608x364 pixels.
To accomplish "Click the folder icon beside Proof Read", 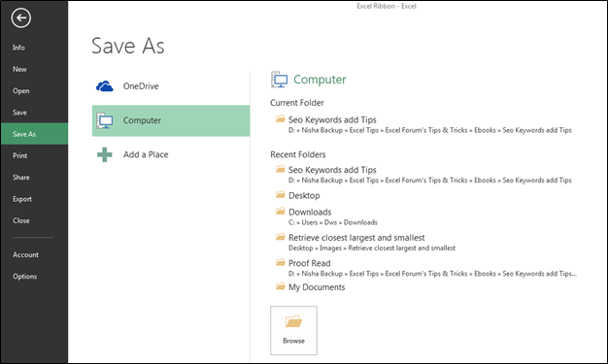I will [281, 262].
